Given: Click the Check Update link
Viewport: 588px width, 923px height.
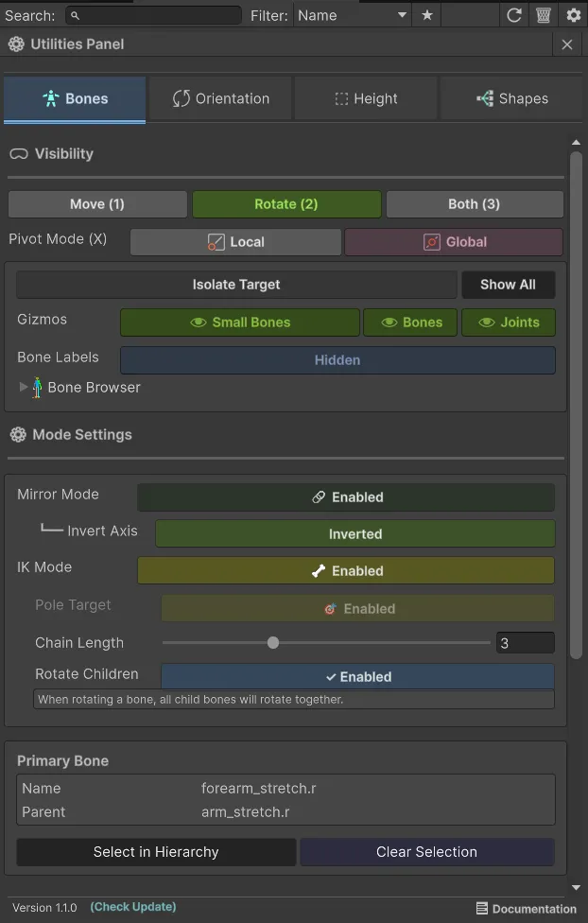Looking at the screenshot, I should tap(132, 907).
